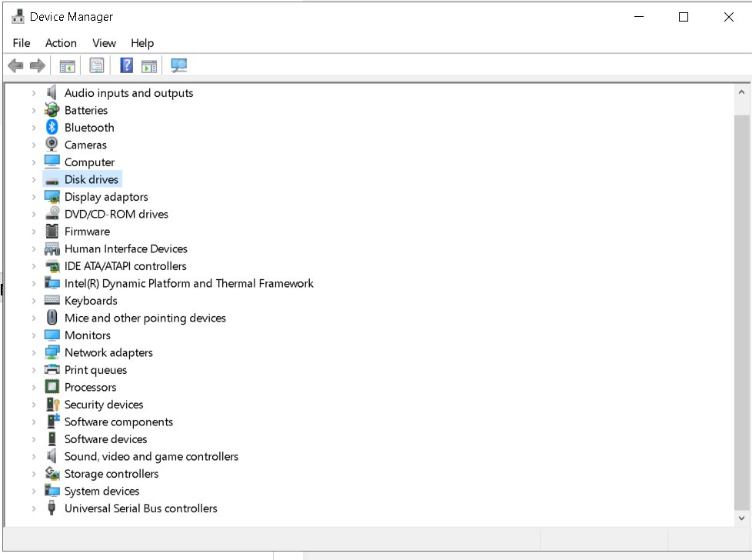Click the Security devices key icon
This screenshot has width=752, height=560.
[52, 405]
